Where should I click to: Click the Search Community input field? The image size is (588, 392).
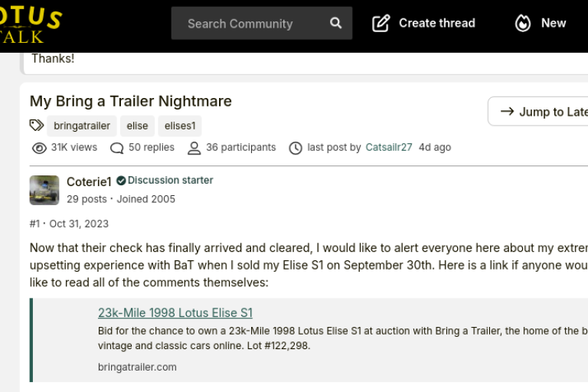click(x=261, y=23)
